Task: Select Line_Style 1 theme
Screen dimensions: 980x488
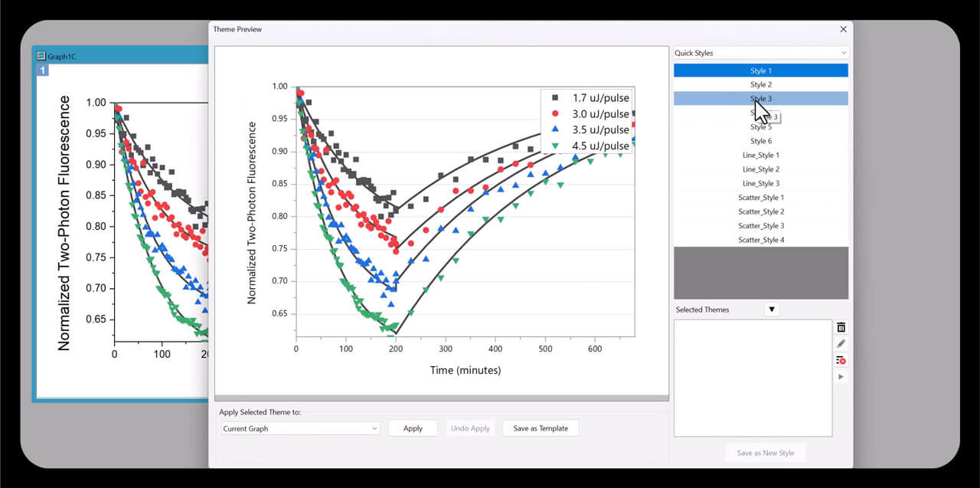Action: 760,156
